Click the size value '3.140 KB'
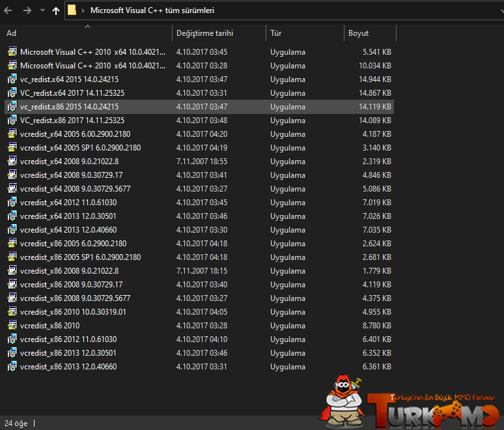This screenshot has height=430, width=504. pos(377,148)
